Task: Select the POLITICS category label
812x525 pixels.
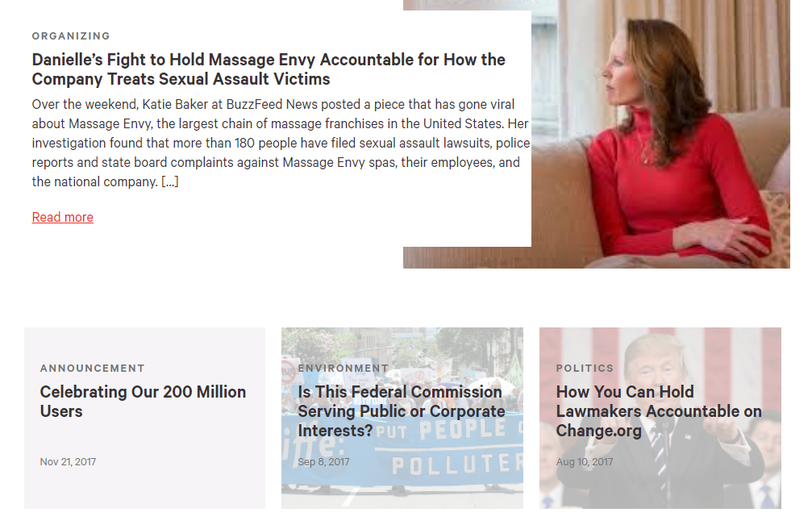Action: tap(585, 368)
